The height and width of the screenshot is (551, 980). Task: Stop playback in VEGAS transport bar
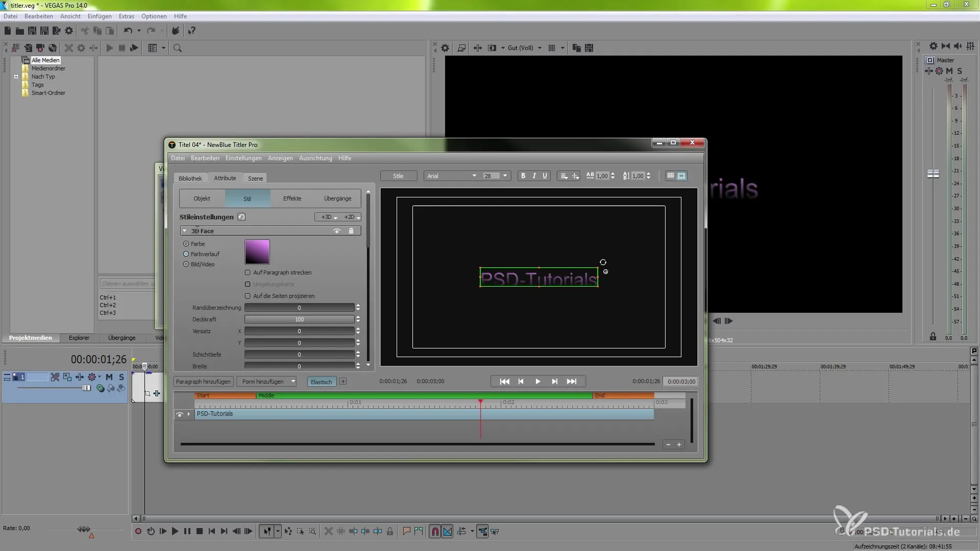(x=200, y=532)
